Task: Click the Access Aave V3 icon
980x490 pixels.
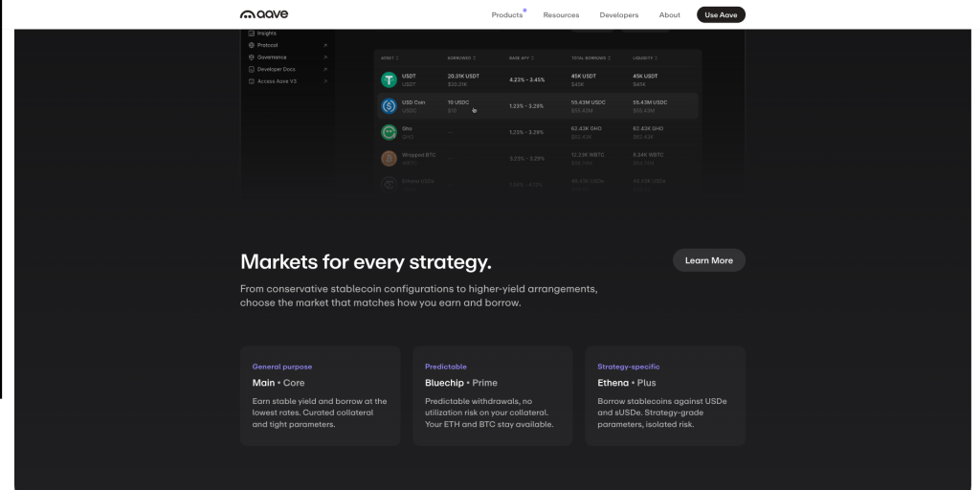Action: coord(252,80)
